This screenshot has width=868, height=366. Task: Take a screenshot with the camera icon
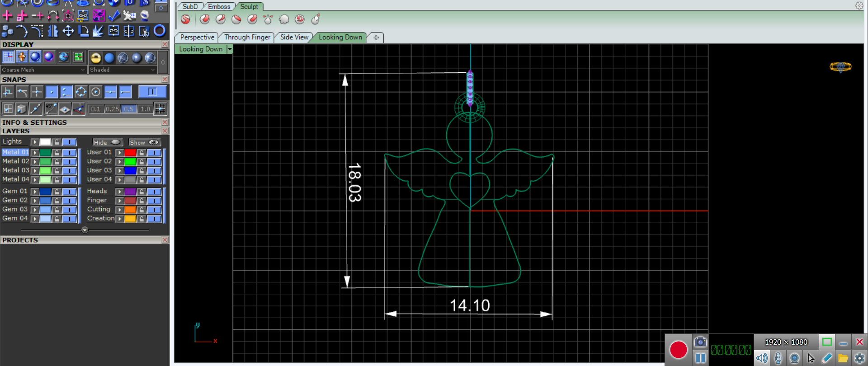click(700, 342)
